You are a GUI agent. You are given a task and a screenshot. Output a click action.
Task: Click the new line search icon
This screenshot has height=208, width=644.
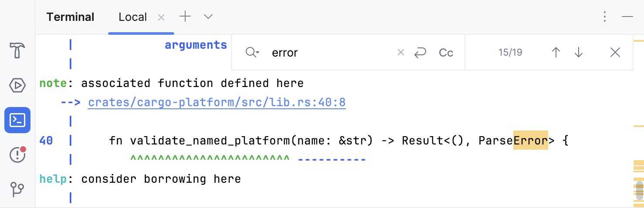tap(420, 53)
